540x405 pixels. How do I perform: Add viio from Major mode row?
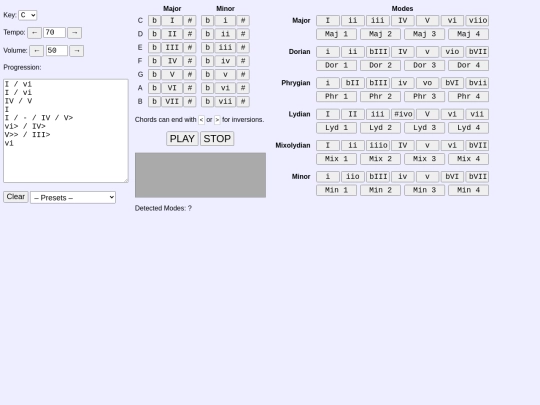(x=477, y=21)
